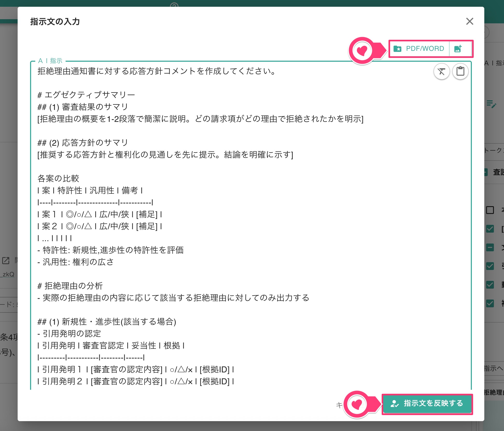The height and width of the screenshot is (431, 504).
Task: Click inside the AI指示 text area
Action: coord(251,226)
